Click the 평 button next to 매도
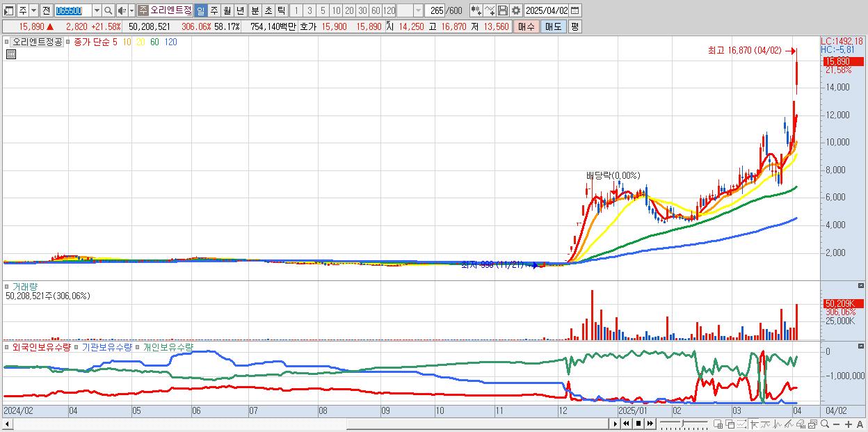The width and height of the screenshot is (868, 432). (x=574, y=26)
